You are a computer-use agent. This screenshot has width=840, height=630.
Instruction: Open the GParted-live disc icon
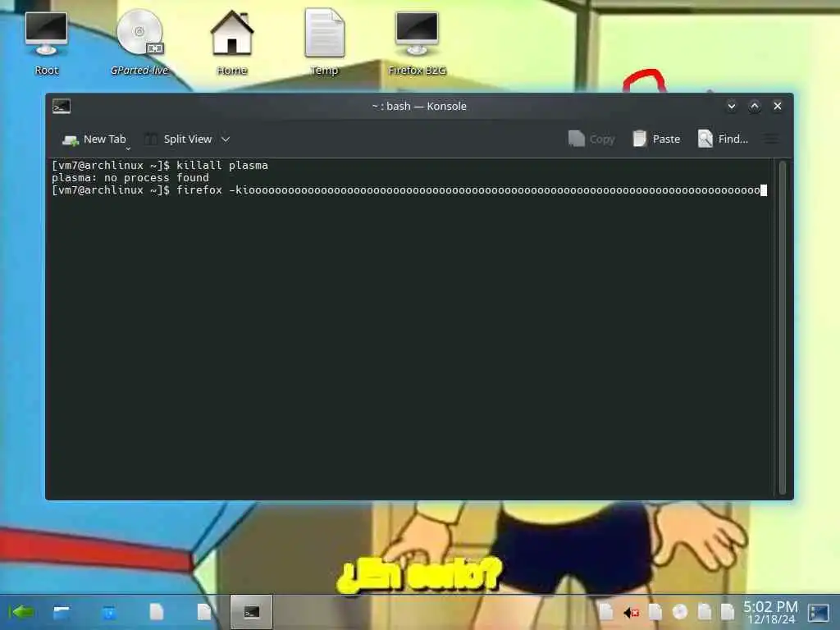[139, 43]
